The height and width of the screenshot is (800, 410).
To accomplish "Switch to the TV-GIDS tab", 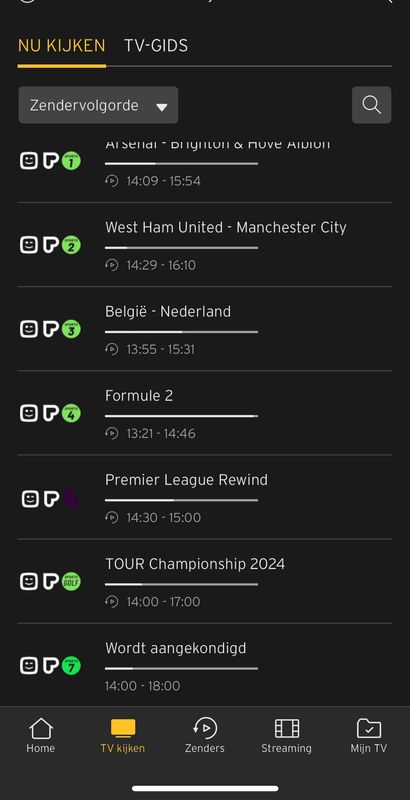I will pos(156,46).
